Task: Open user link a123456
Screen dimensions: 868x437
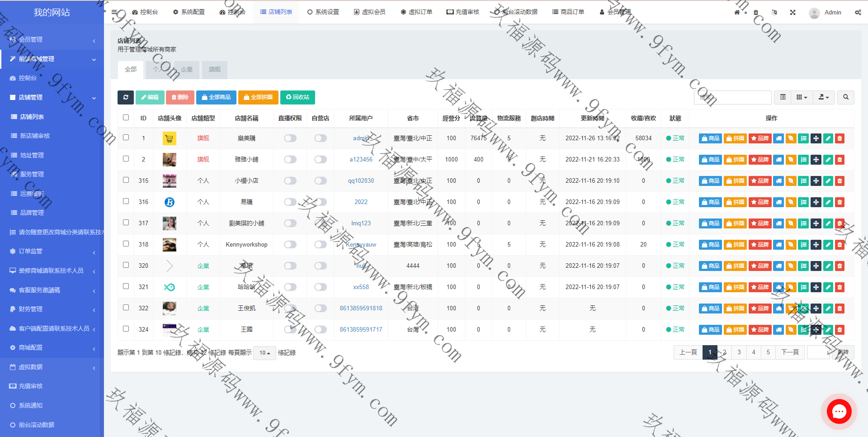Action: click(x=361, y=160)
